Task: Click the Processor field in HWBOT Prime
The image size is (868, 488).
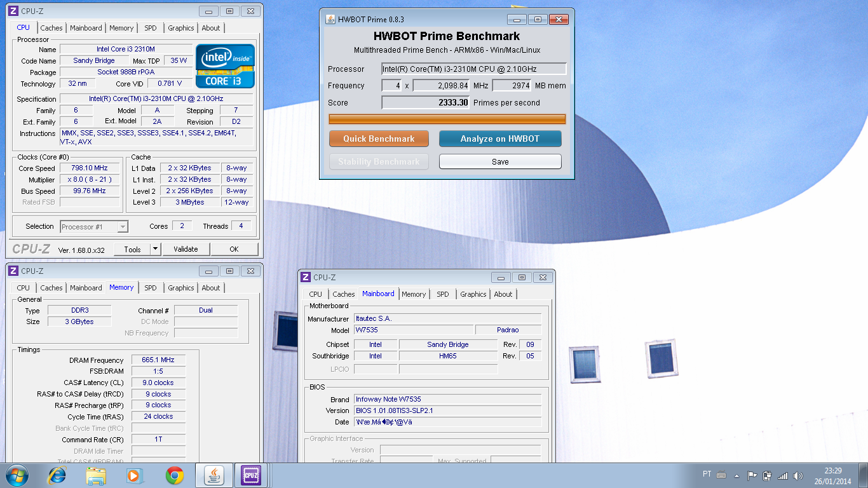Action: tap(474, 69)
